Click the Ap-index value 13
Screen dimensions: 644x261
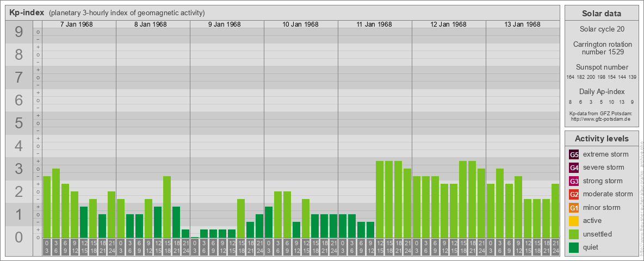tap(622, 102)
